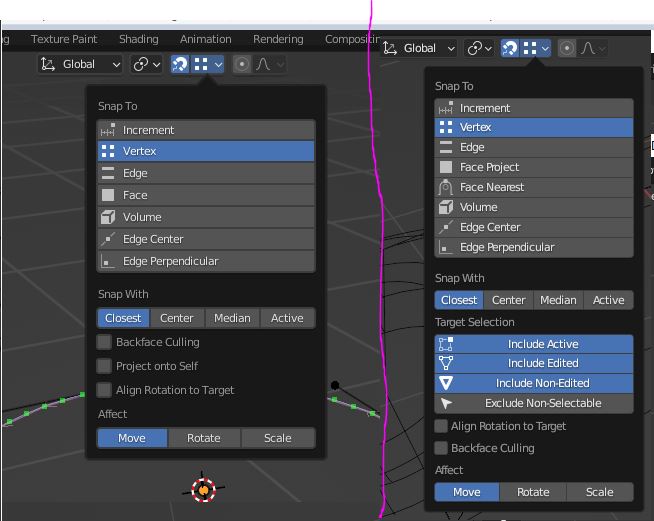Open pivot point dropdown, right header
654x521 pixels.
pos(479,48)
